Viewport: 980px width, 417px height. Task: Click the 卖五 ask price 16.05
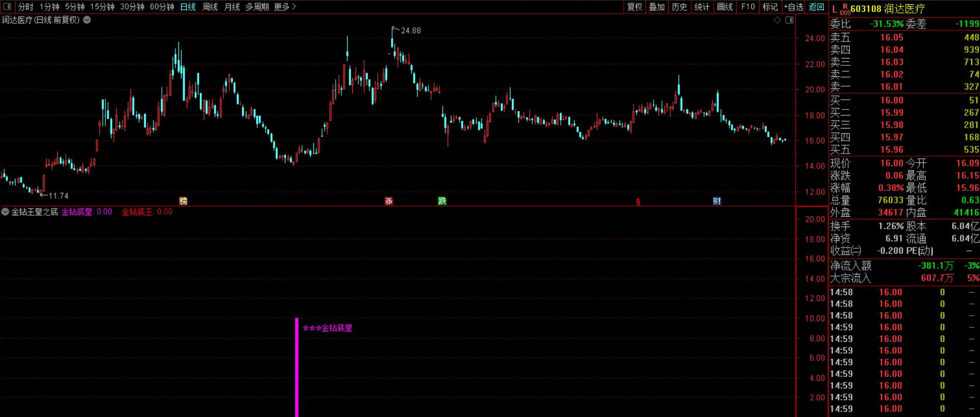[x=892, y=37]
